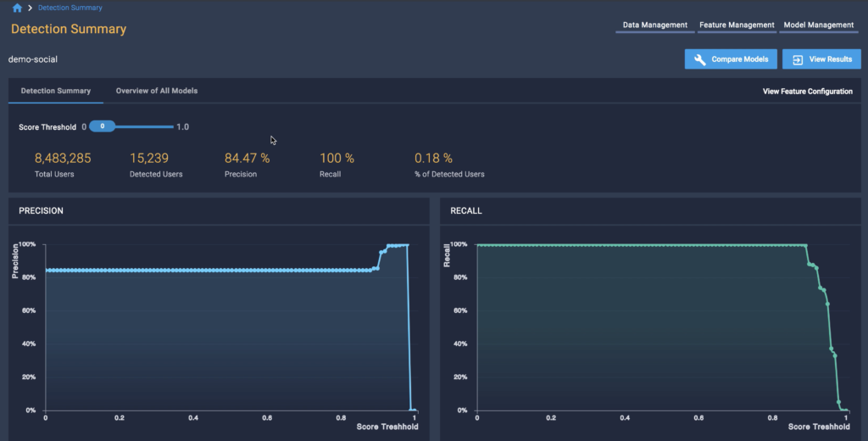Click the Detection Summary page heading
This screenshot has height=441, width=868.
(x=69, y=29)
